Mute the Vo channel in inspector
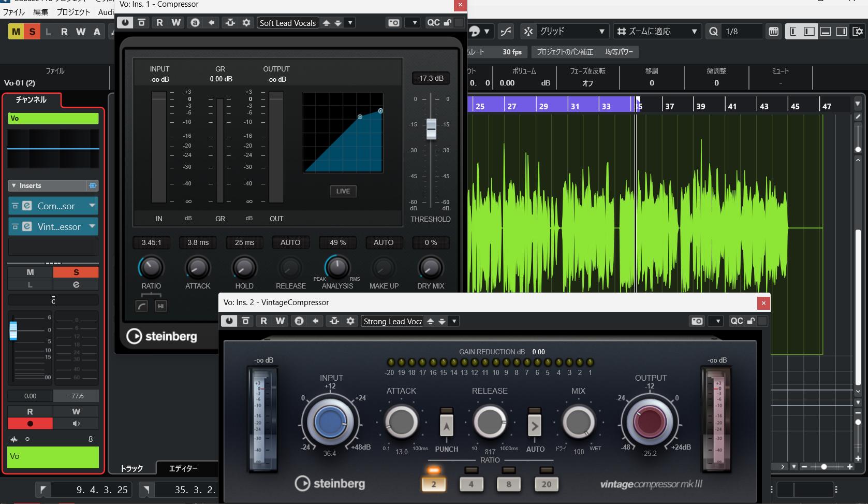The width and height of the screenshot is (868, 504). coord(30,272)
